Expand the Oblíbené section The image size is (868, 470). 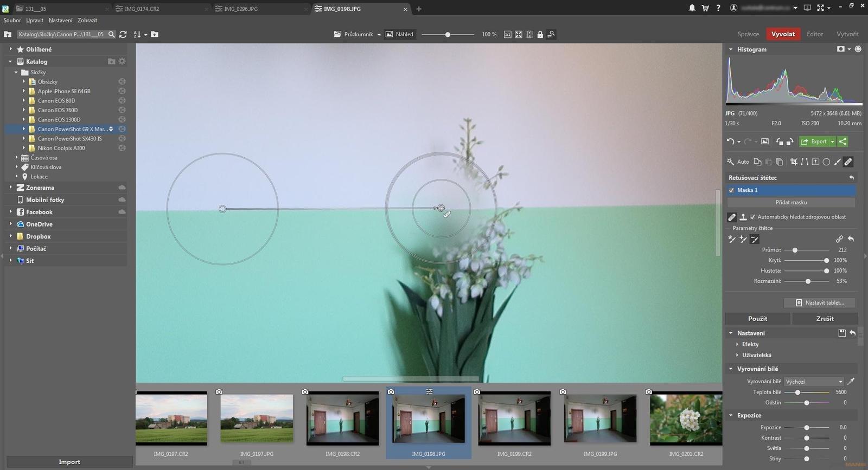10,49
